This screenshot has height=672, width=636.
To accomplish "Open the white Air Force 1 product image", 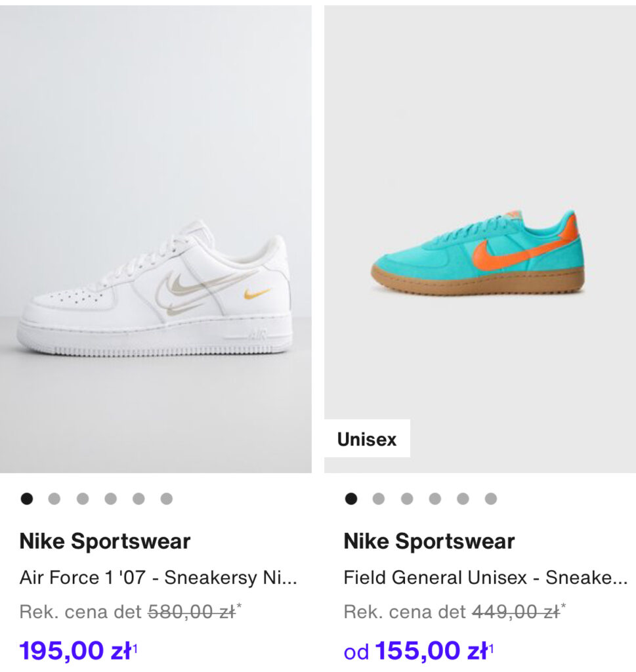I will click(156, 239).
